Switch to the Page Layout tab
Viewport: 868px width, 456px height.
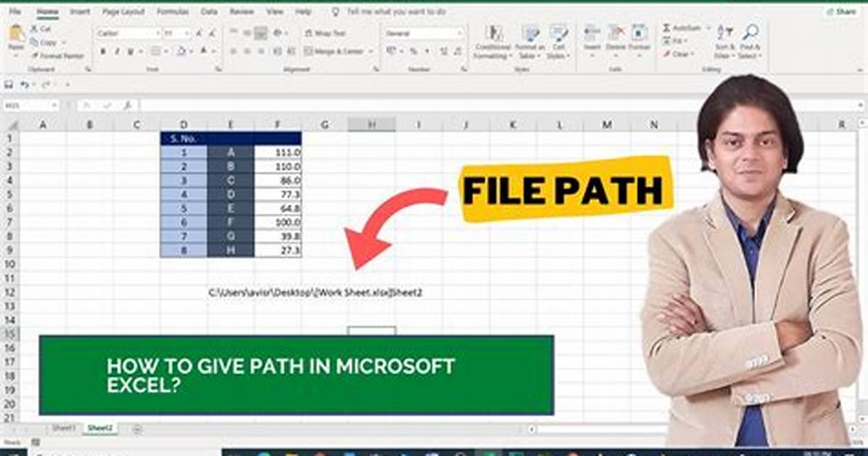point(123,12)
